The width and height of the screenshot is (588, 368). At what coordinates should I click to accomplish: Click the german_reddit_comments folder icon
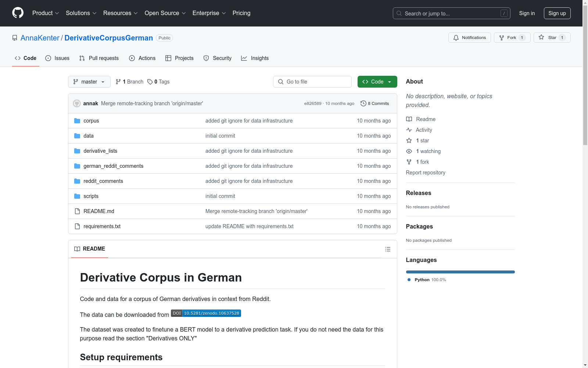point(77,166)
